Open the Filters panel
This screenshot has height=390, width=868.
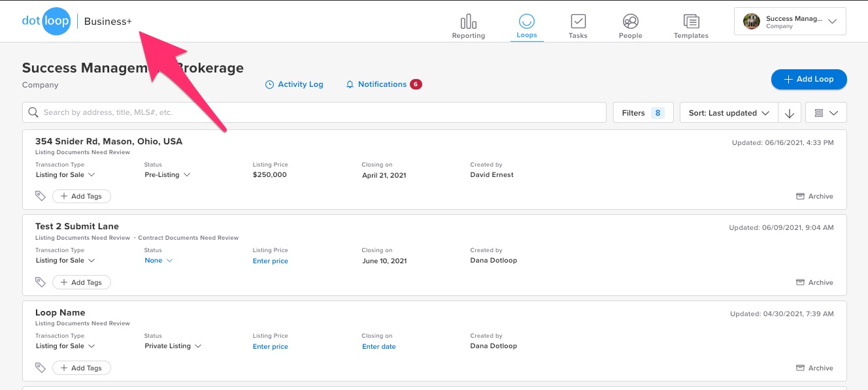click(643, 112)
